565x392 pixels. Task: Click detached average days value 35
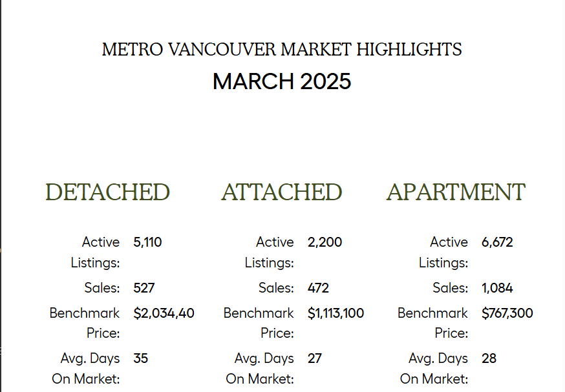coord(140,358)
